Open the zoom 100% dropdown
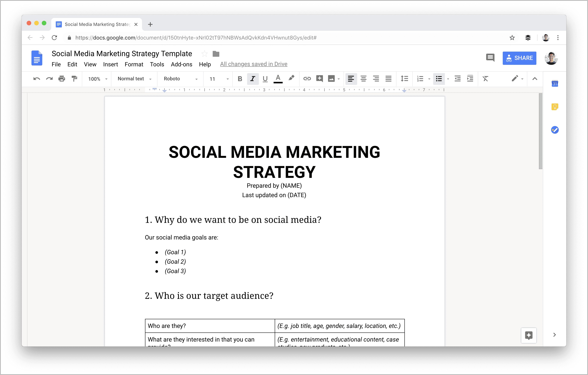Image resolution: width=588 pixels, height=375 pixels. [98, 79]
